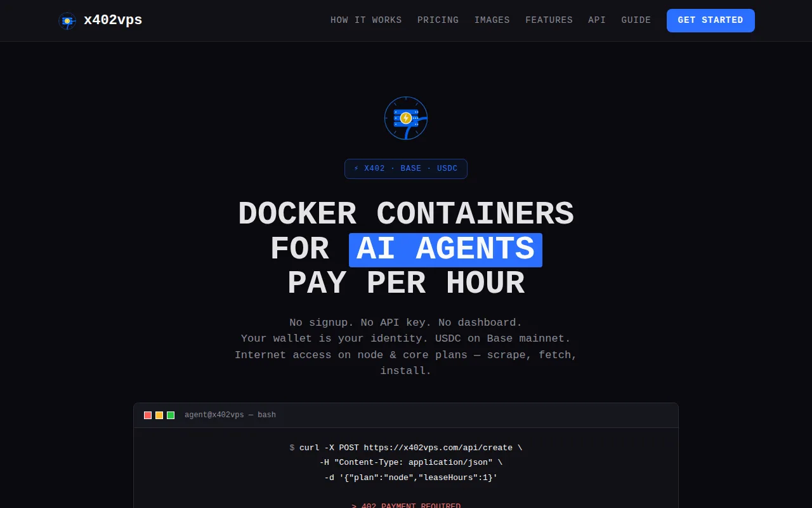Click the x402vps brand name link

[x=113, y=20]
